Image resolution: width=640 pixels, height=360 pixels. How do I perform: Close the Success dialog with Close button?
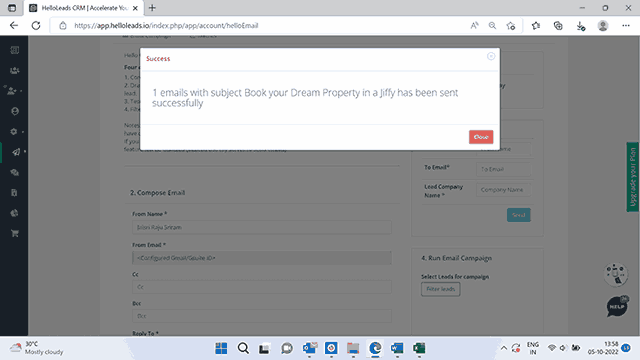[481, 137]
